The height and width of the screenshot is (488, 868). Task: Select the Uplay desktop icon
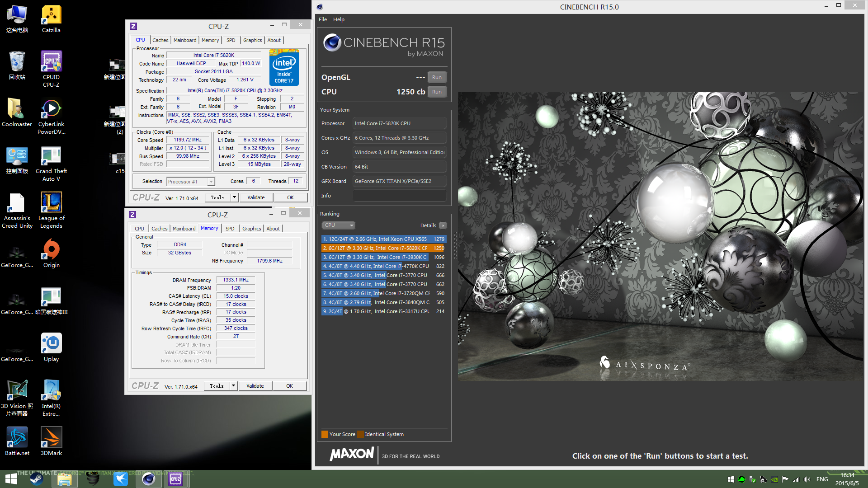tap(51, 348)
